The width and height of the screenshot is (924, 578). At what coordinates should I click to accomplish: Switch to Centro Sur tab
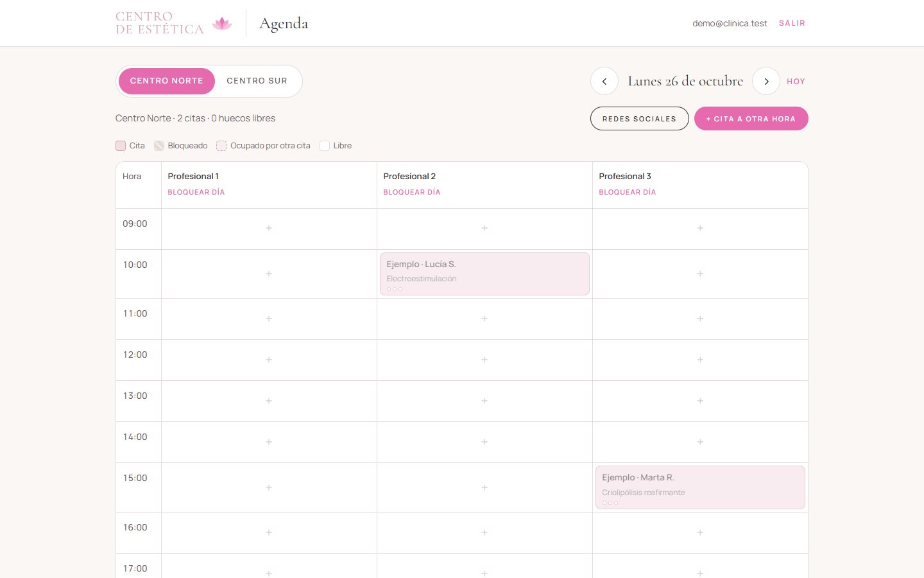click(x=257, y=81)
